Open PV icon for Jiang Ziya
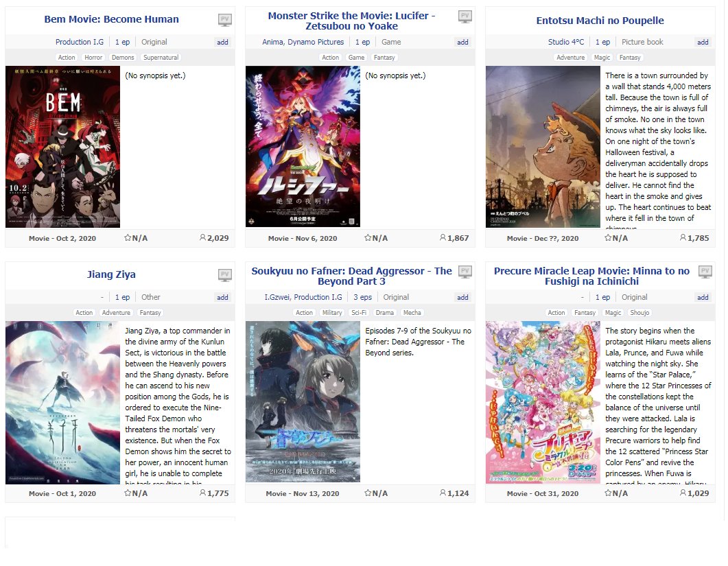Image resolution: width=728 pixels, height=566 pixels. pyautogui.click(x=225, y=275)
